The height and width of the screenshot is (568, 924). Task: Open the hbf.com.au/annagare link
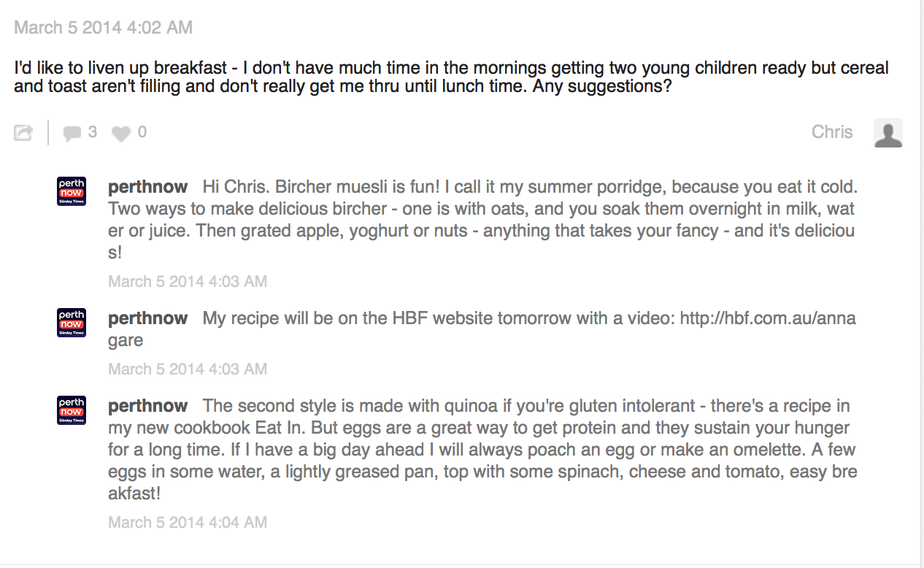tap(767, 319)
